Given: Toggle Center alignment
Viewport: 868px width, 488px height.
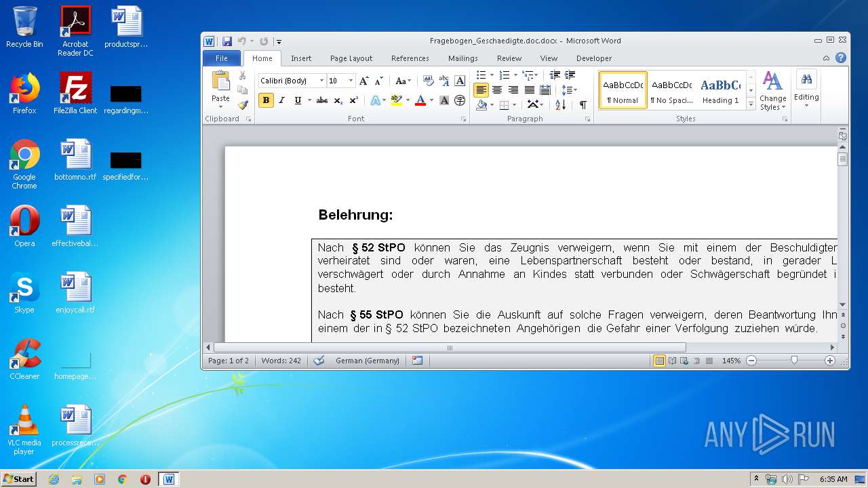Looking at the screenshot, I should pos(497,89).
